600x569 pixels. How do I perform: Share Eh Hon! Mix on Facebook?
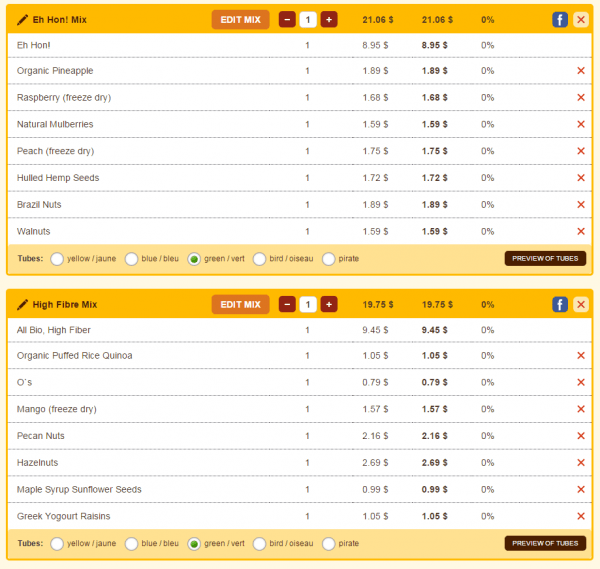[560, 19]
